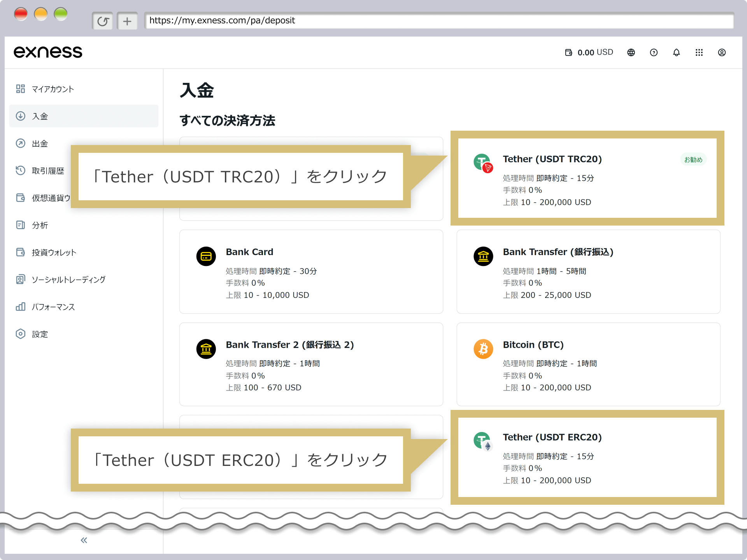The height and width of the screenshot is (560, 747).
Task: Click the exness logo
Action: [x=48, y=52]
